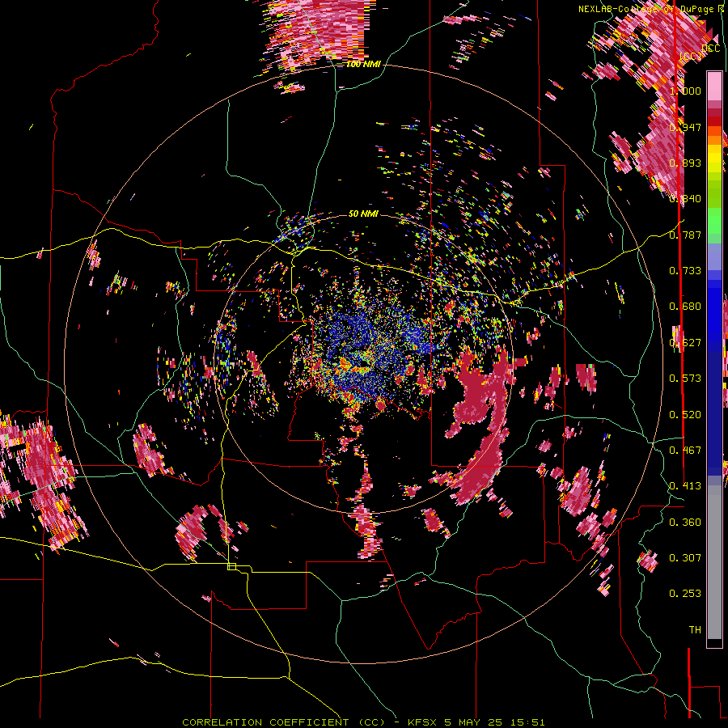Image resolution: width=728 pixels, height=728 pixels.
Task: Click the grey segment of the color bar
Action: [x=714, y=562]
